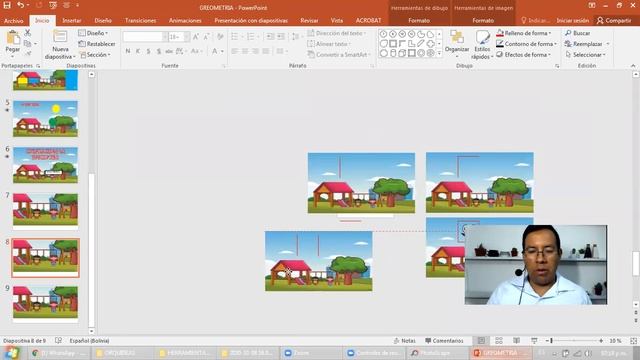The width and height of the screenshot is (640, 360).
Task: Open the Seleccionar dropdown
Action: (x=585, y=54)
